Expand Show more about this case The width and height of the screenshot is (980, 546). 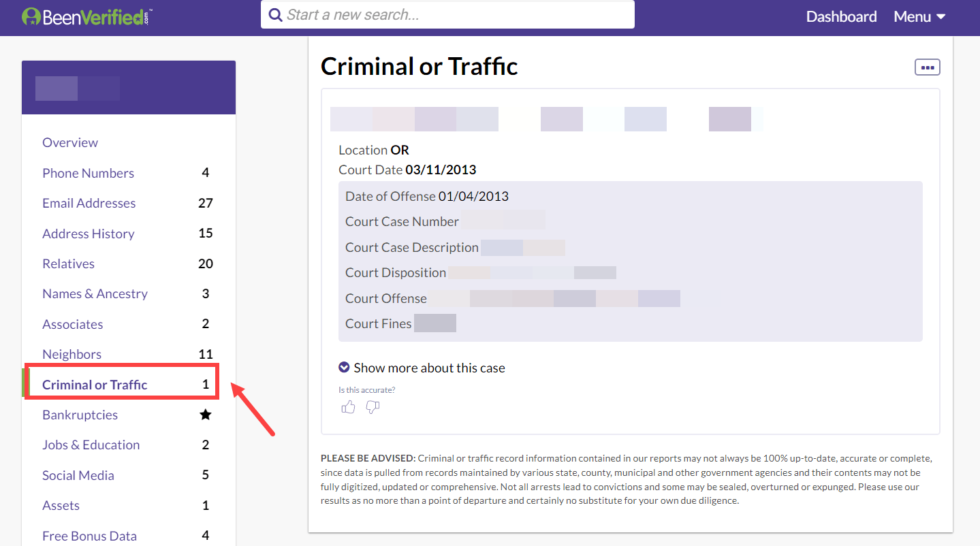(422, 368)
